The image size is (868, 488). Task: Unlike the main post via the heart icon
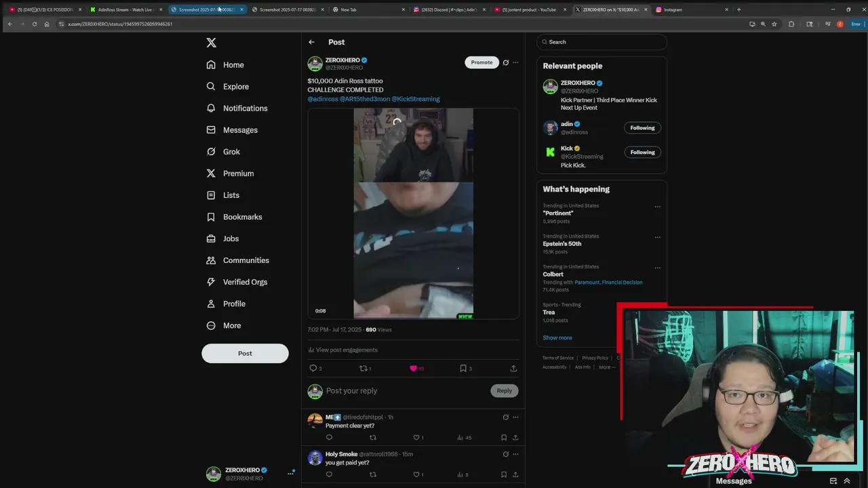413,369
